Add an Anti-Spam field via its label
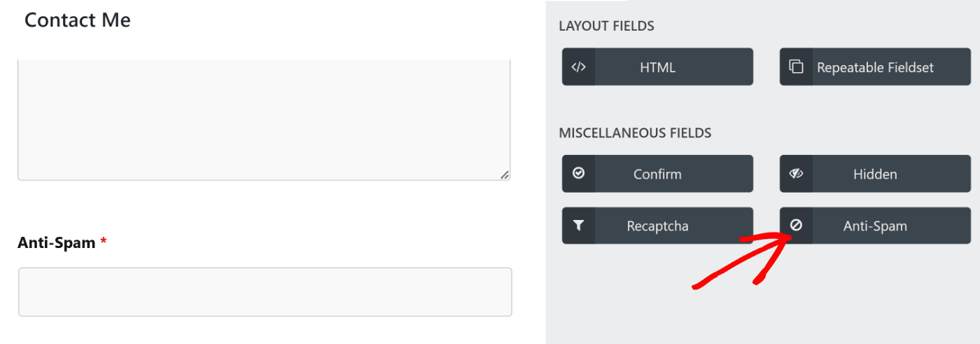Image resolution: width=980 pixels, height=344 pixels. (875, 226)
